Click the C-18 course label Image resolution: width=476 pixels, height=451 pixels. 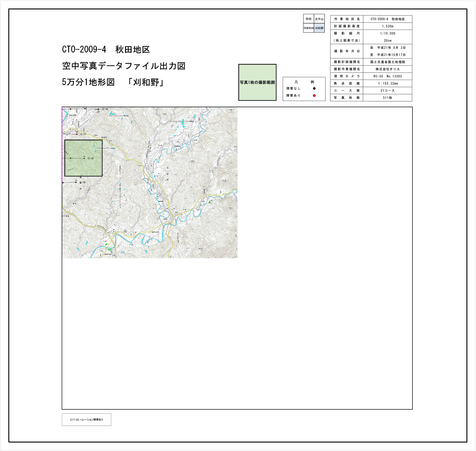91,158
